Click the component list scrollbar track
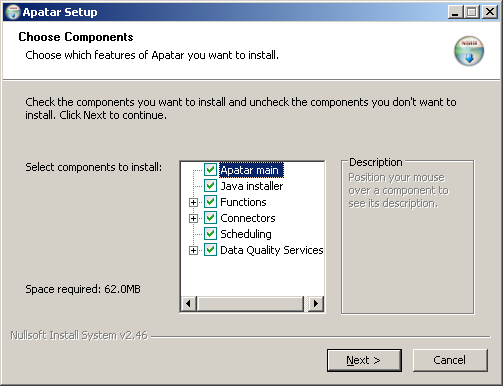The image size is (503, 386). (251, 304)
